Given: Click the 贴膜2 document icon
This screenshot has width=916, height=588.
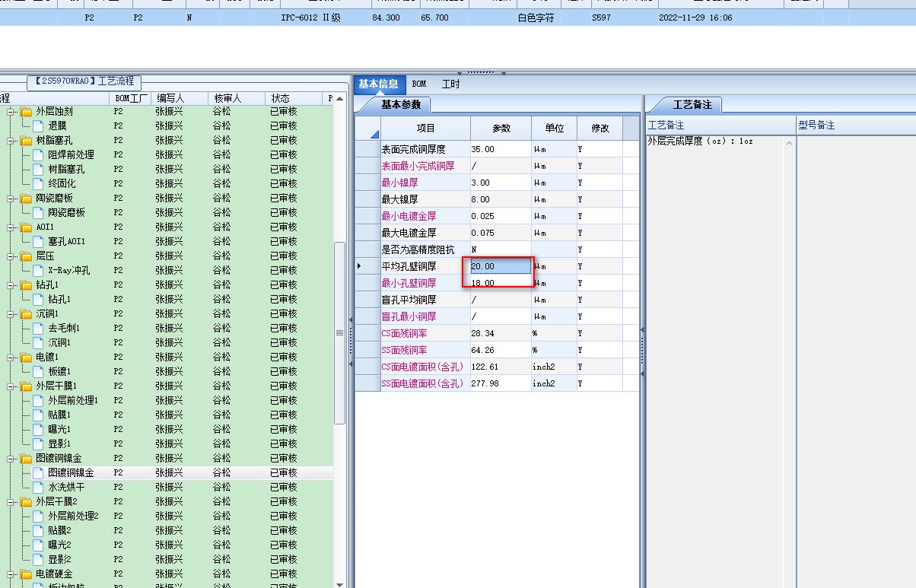Looking at the screenshot, I should point(38,530).
